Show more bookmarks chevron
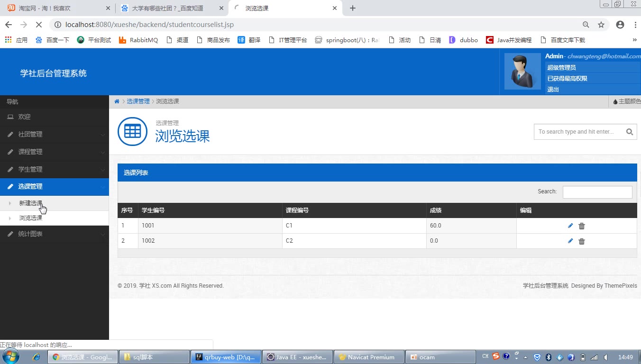Image resolution: width=641 pixels, height=364 pixels. pos(635,40)
